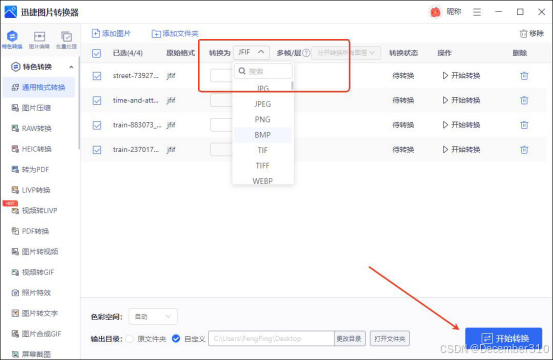This screenshot has width=553, height=360.
Task: Choose TIF from the format list
Action: [262, 151]
